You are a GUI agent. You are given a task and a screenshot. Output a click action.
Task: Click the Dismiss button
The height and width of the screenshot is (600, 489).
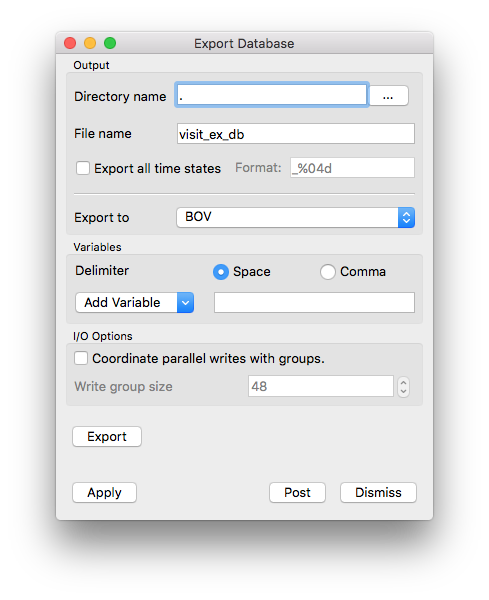point(378,492)
